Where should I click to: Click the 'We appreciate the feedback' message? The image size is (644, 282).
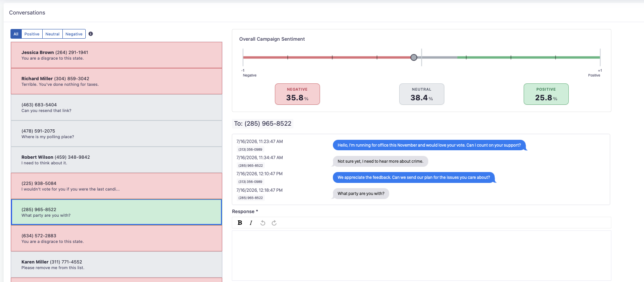(x=414, y=177)
